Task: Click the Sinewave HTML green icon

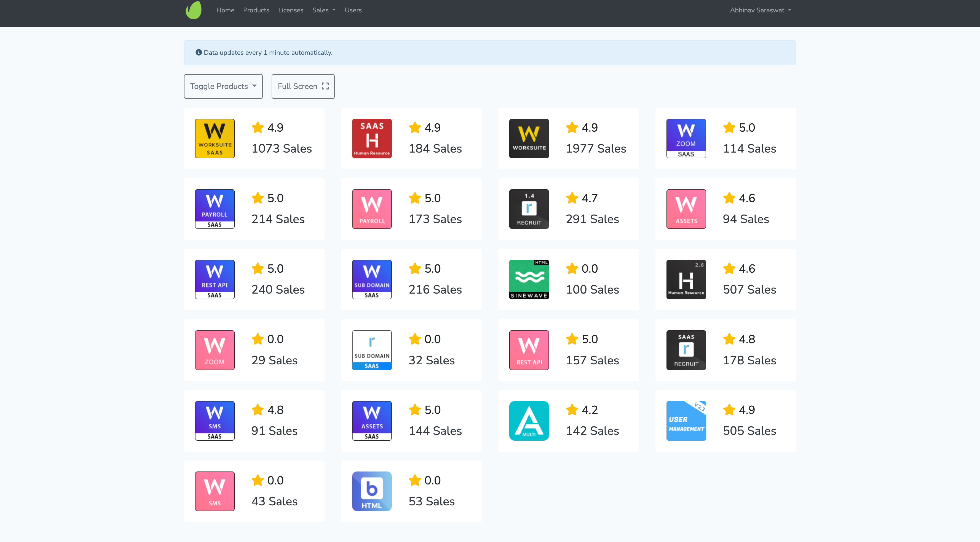Action: coord(529,279)
